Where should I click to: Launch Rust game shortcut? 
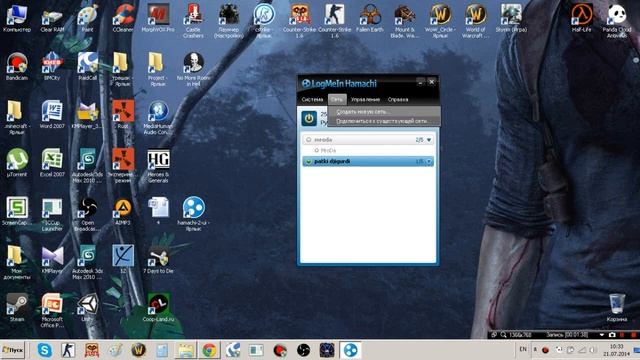(123, 115)
